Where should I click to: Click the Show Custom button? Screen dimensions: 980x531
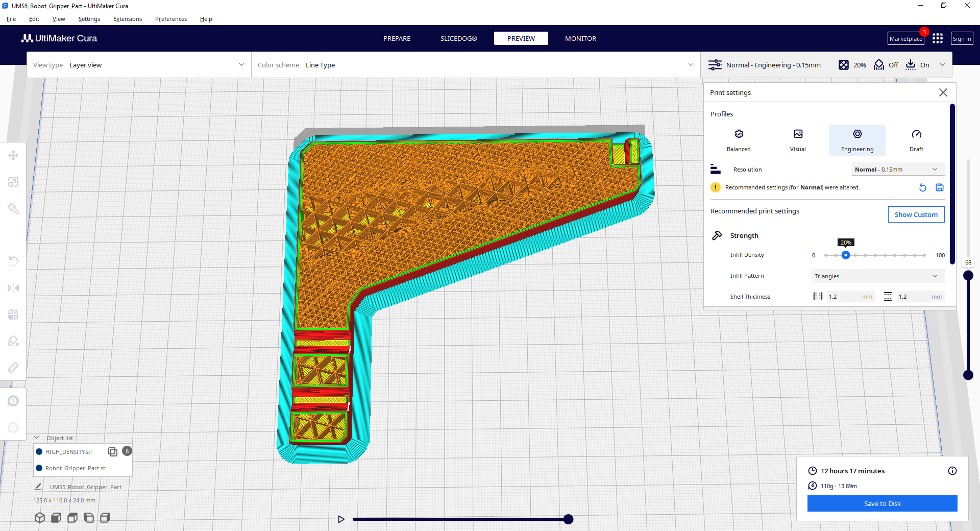coord(916,214)
